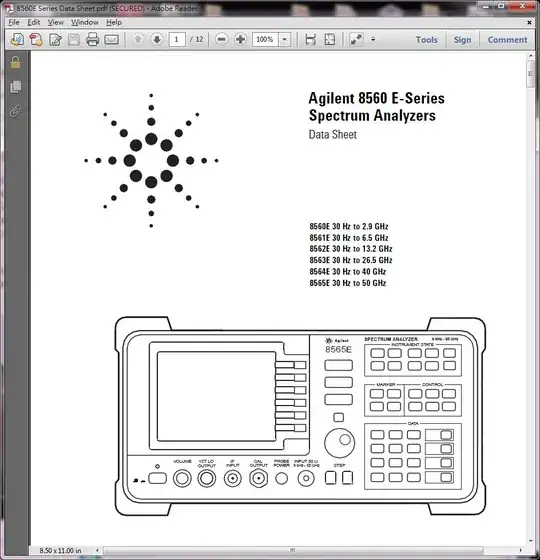Click the horizontal scrollbar right arrow
540x560 pixels.
point(520,550)
